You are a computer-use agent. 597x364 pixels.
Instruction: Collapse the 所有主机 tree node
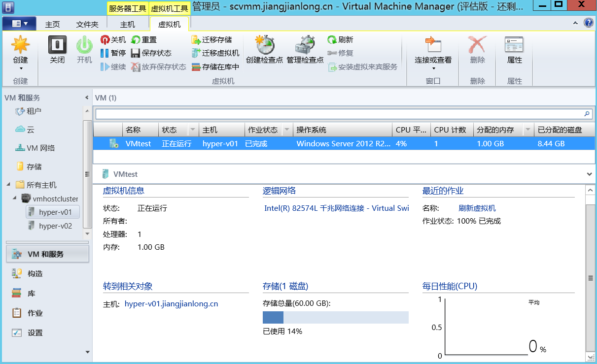point(8,185)
